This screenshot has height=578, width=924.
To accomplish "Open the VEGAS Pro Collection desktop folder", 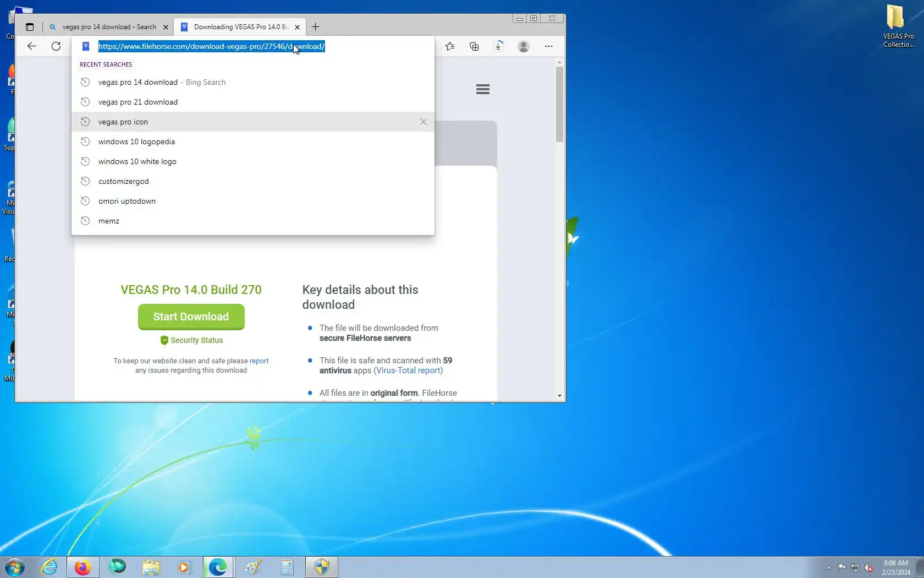I will coord(899,26).
